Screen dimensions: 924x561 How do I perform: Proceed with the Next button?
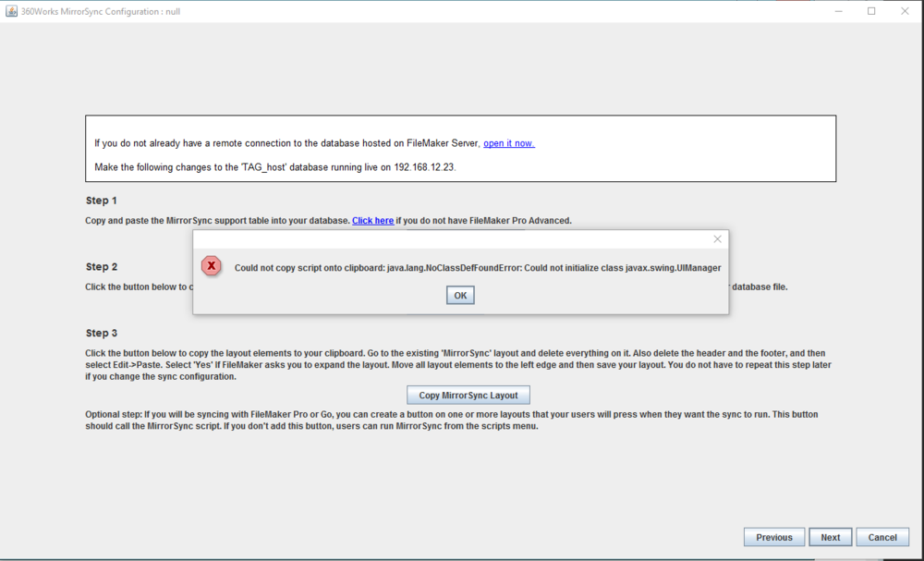[831, 537]
